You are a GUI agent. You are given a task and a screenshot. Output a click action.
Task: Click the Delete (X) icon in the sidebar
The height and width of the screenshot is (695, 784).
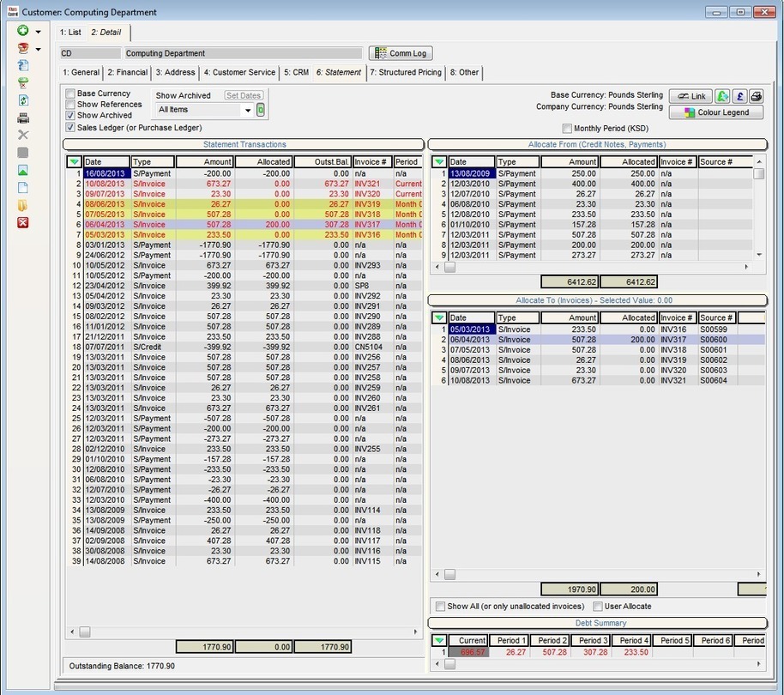23,135
